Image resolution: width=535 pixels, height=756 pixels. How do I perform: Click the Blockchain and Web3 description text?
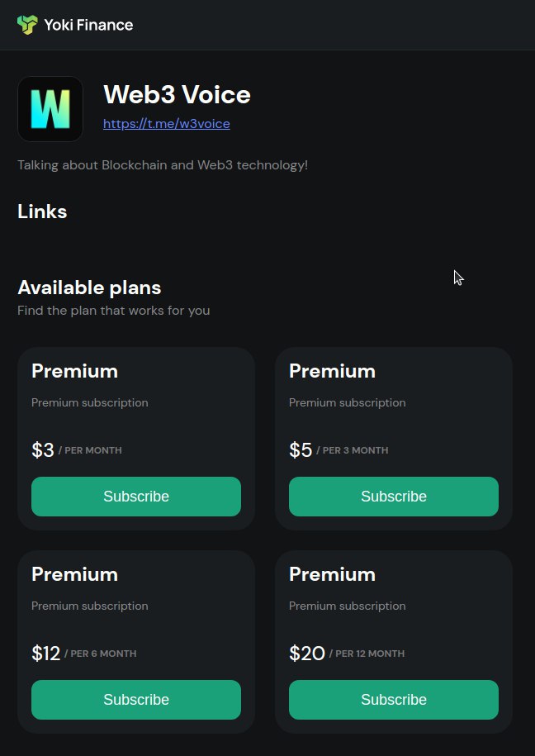(x=163, y=165)
